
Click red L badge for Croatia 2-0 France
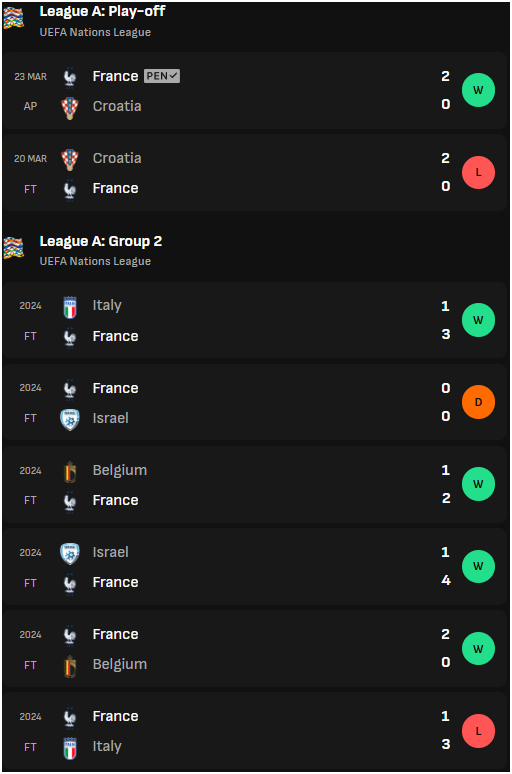tap(478, 173)
